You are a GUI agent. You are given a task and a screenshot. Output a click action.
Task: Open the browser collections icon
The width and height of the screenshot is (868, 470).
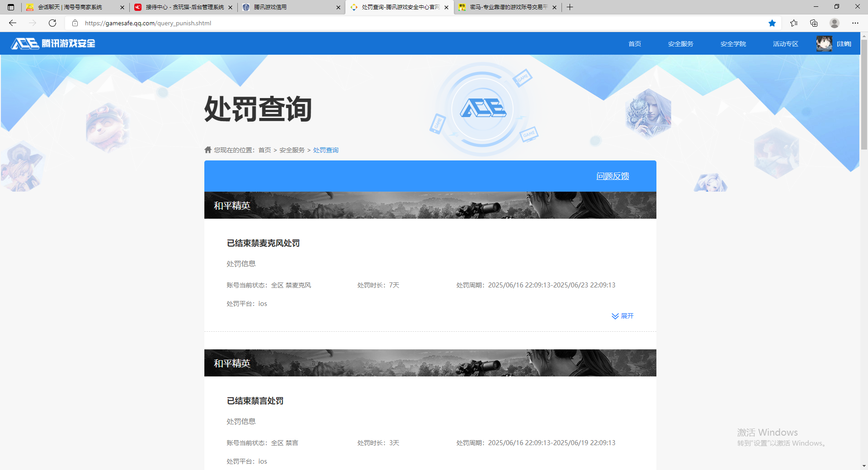point(814,23)
